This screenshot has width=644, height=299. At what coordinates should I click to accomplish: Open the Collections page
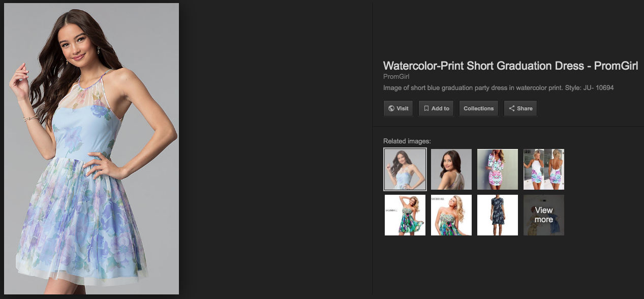click(x=479, y=108)
